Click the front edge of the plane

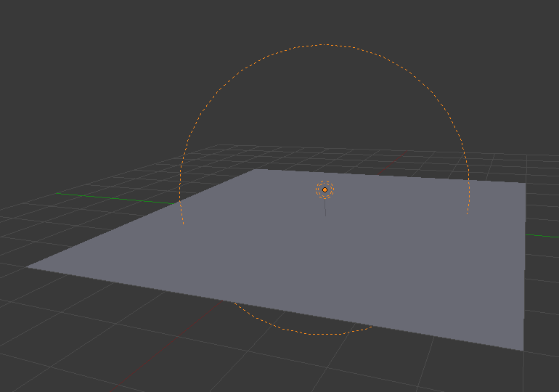(276, 309)
